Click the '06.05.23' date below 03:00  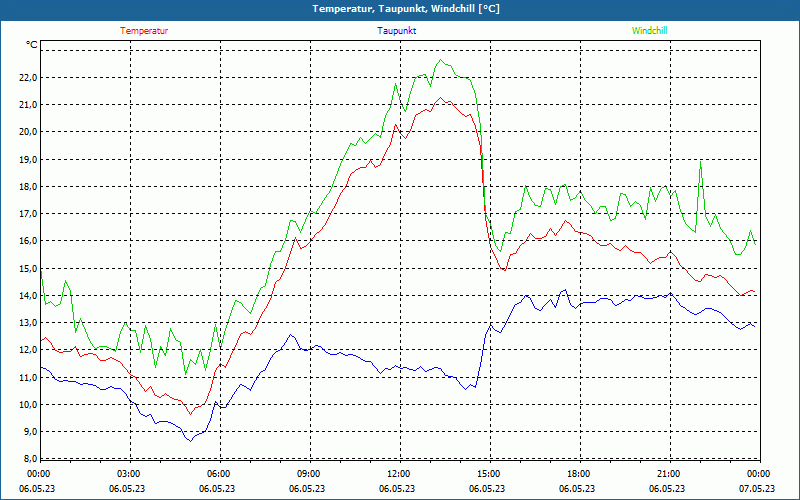tap(127, 488)
